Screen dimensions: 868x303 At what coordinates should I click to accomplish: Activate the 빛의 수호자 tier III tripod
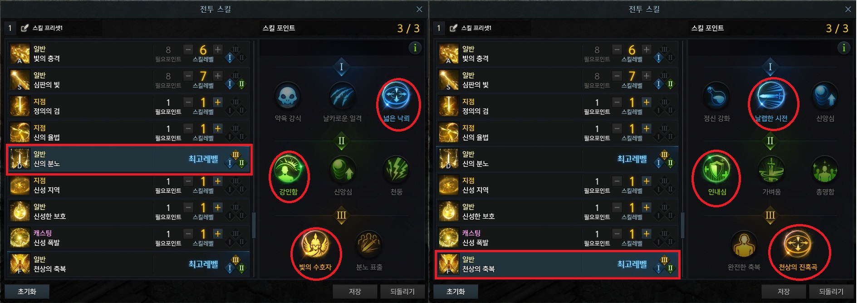click(315, 244)
